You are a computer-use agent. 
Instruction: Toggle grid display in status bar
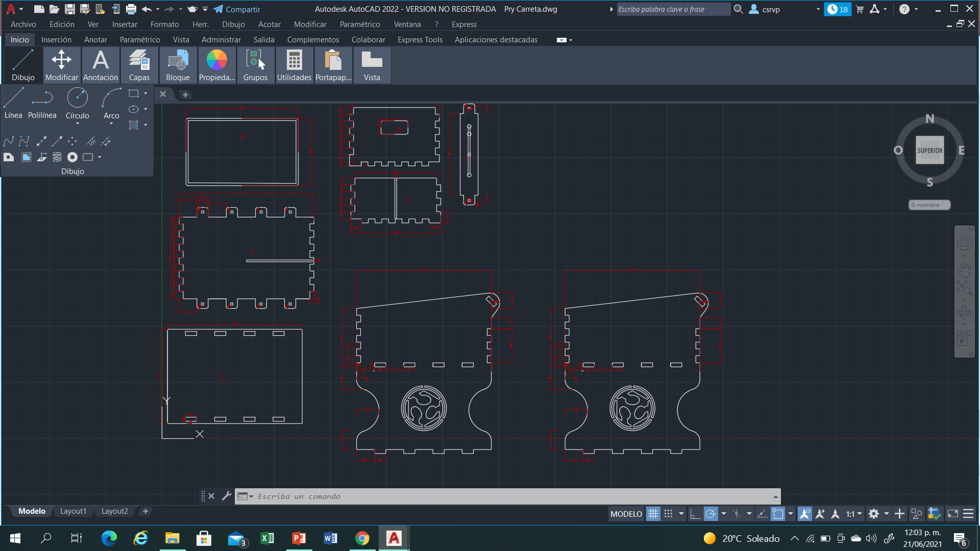point(653,514)
